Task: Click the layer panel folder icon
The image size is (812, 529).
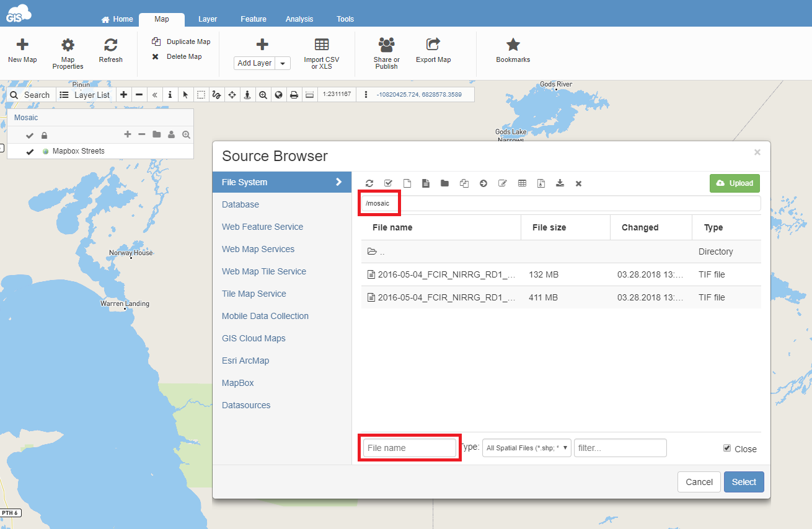Action: coord(156,134)
